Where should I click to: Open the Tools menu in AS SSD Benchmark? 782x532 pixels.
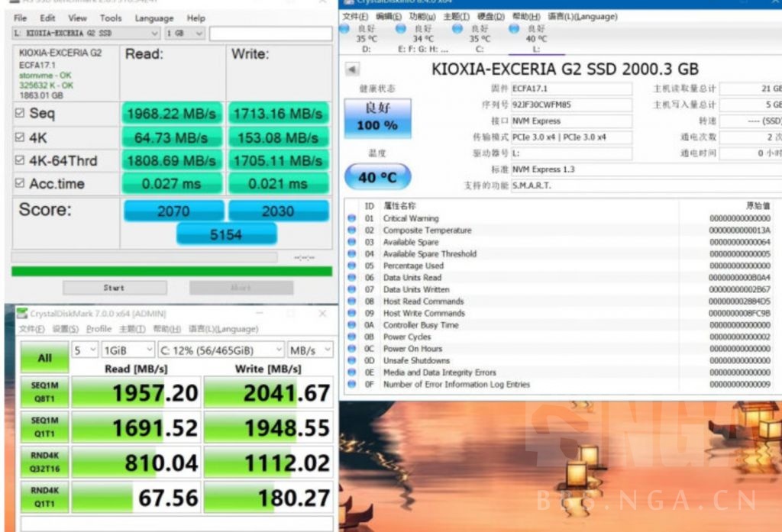click(111, 18)
